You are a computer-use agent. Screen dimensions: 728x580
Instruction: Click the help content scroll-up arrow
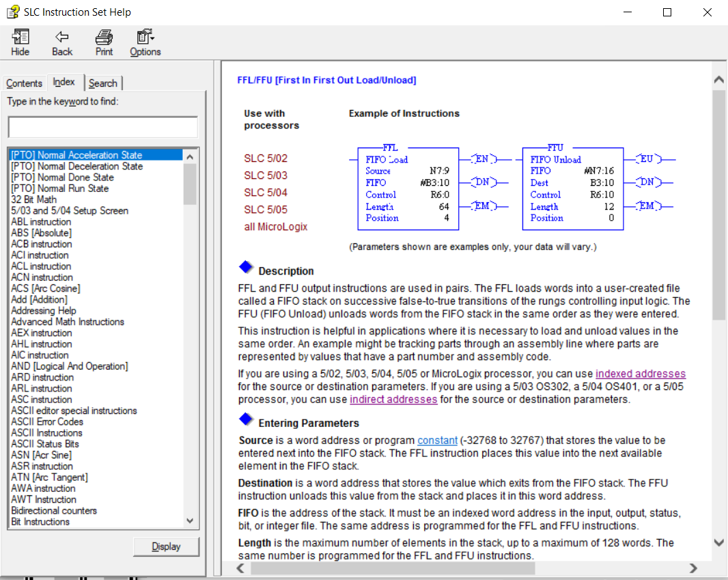click(718, 79)
